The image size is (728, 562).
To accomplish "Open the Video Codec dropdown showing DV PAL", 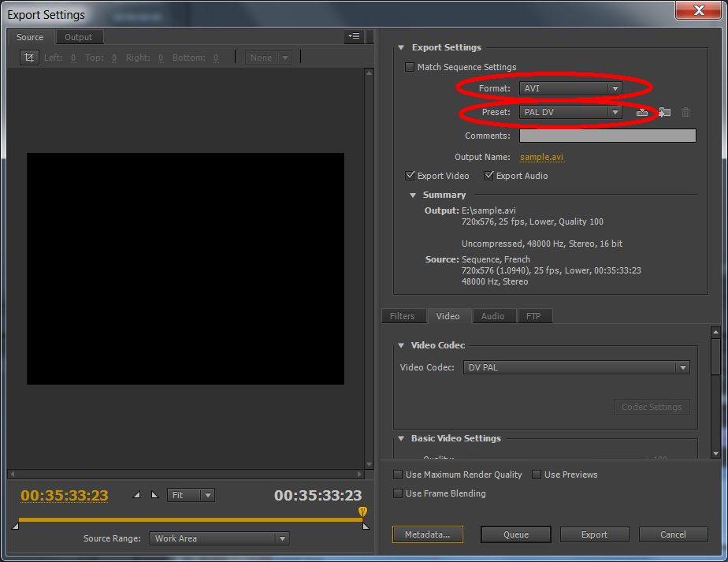I will 576,367.
